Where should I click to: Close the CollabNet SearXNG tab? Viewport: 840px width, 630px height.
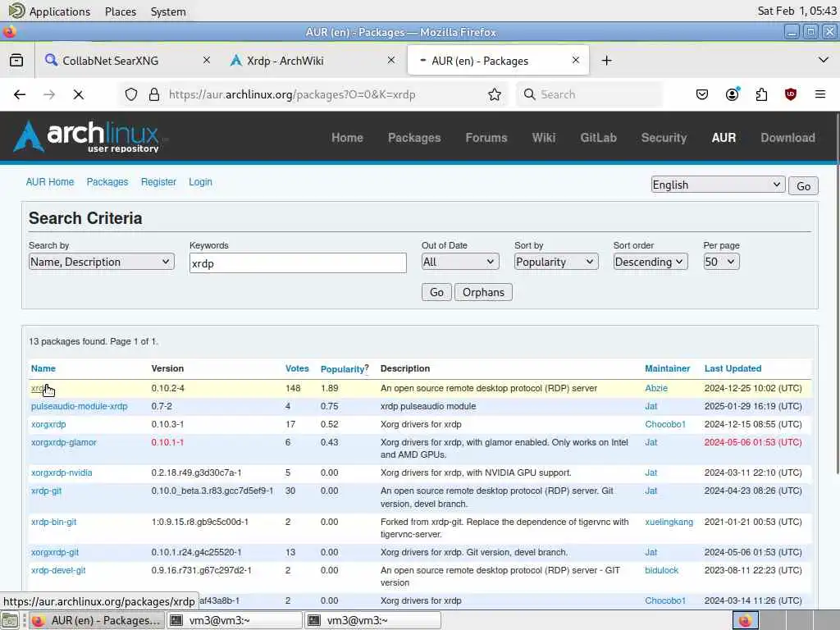[206, 61]
